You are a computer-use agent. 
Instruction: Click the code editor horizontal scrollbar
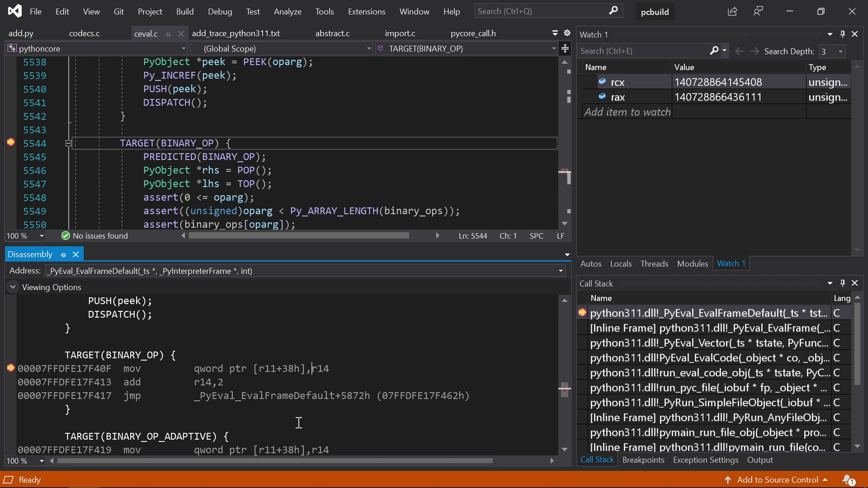point(298,235)
